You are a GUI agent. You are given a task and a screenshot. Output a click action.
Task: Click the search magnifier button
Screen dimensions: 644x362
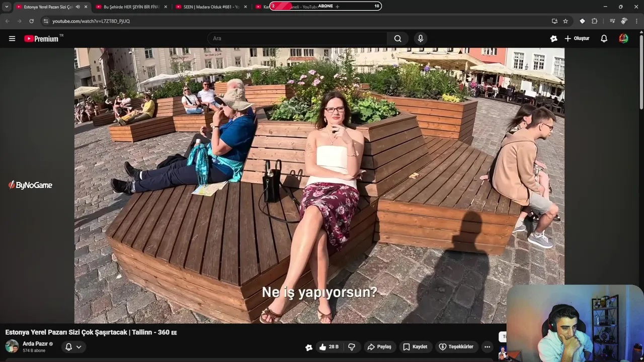[x=397, y=38]
